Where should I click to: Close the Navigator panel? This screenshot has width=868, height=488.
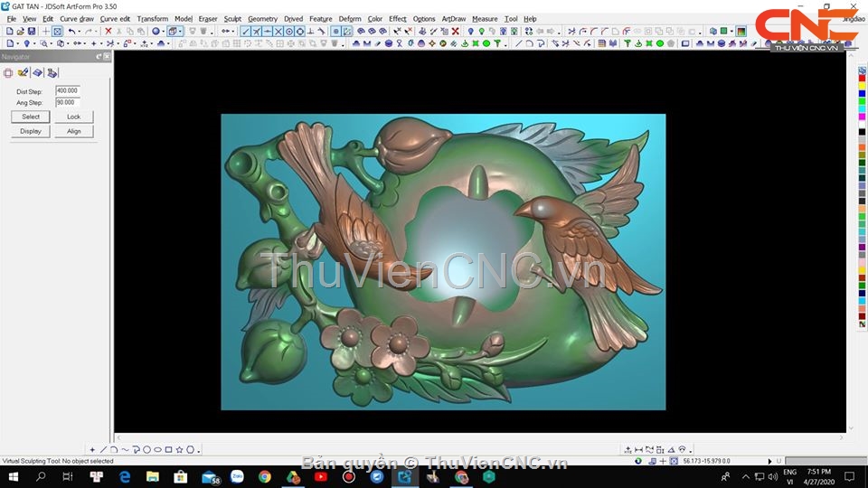pos(107,56)
